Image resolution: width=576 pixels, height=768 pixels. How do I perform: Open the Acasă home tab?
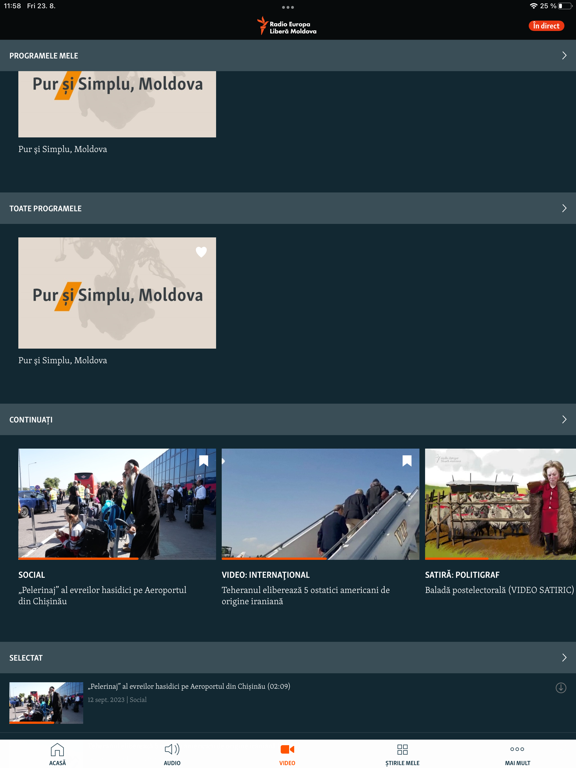click(57, 753)
